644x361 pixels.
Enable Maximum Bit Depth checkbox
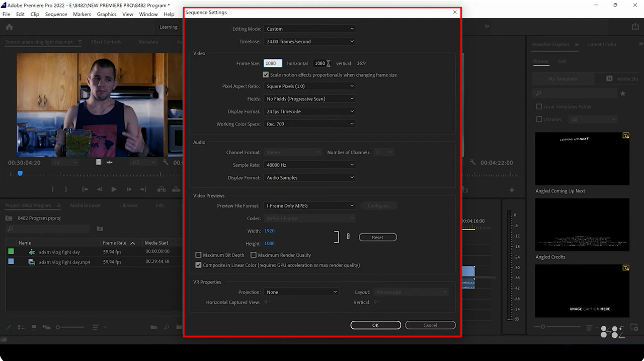[198, 255]
